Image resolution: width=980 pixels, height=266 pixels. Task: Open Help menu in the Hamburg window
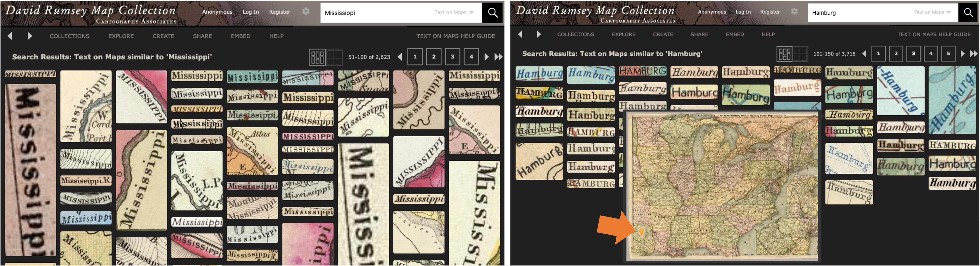click(x=768, y=34)
